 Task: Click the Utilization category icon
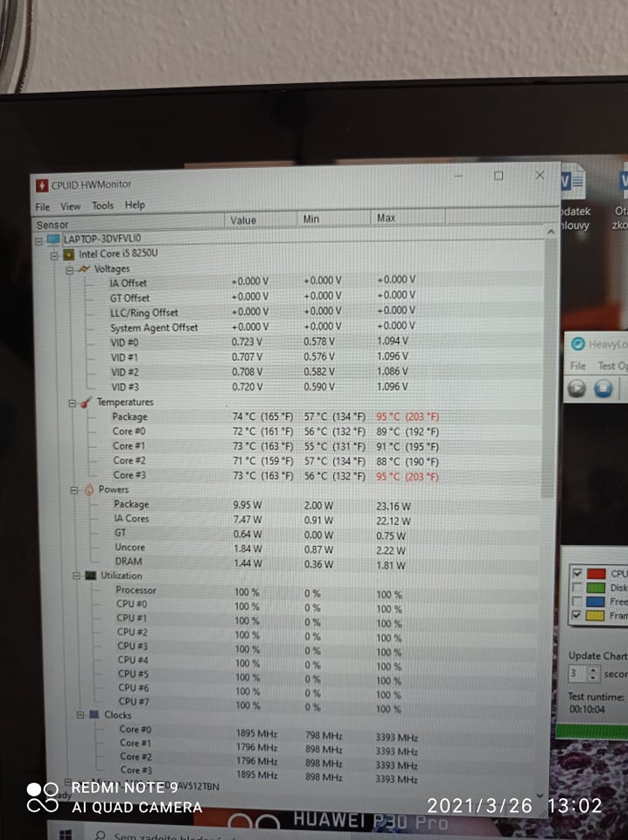90,576
